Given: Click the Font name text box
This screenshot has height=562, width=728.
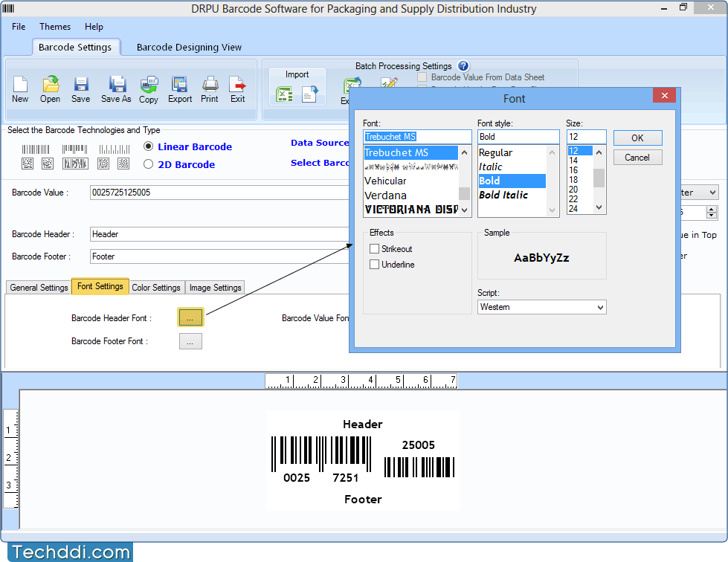Looking at the screenshot, I should click(417, 137).
